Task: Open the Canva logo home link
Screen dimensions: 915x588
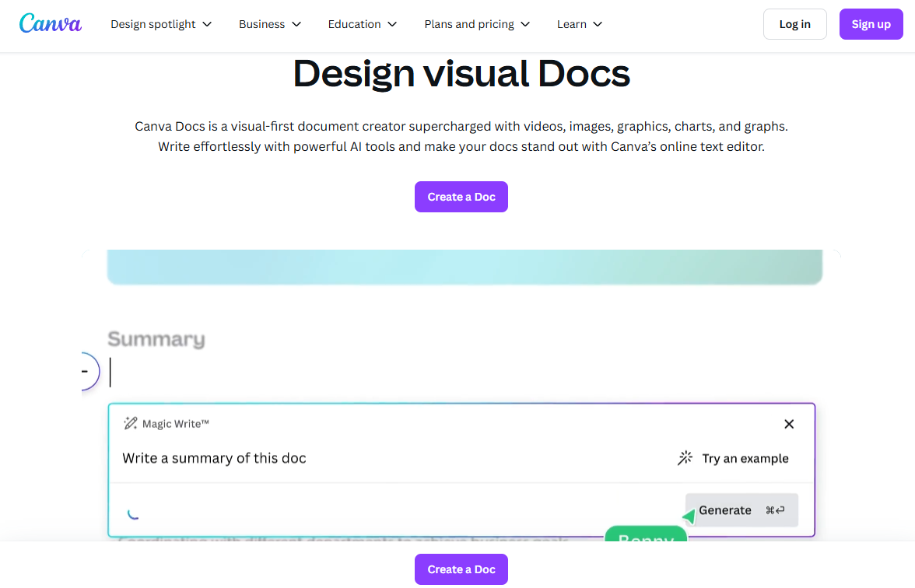Action: click(50, 24)
